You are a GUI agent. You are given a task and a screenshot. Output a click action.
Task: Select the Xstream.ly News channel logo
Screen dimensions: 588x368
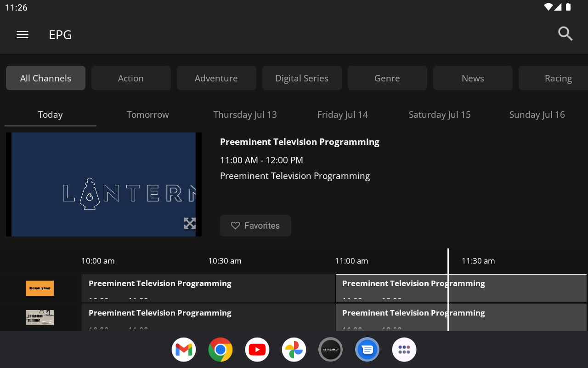40,288
